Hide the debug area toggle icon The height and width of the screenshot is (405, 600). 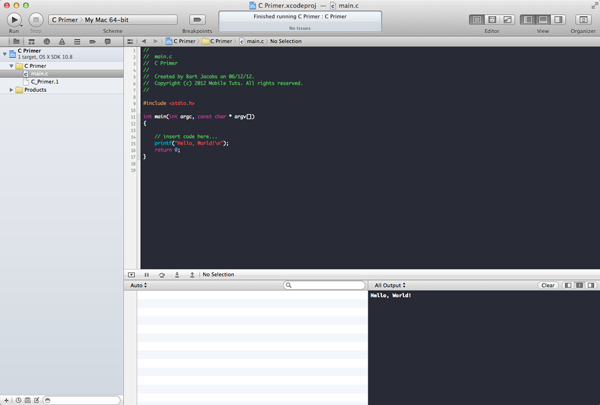click(131, 275)
